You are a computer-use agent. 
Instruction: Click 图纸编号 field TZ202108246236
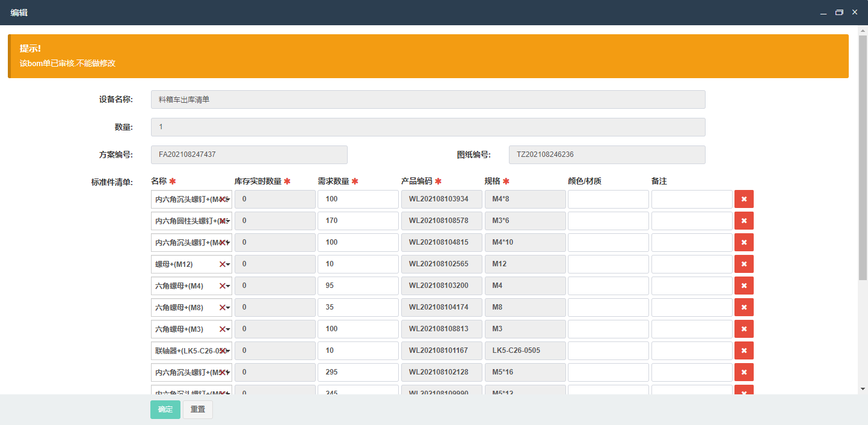click(607, 154)
